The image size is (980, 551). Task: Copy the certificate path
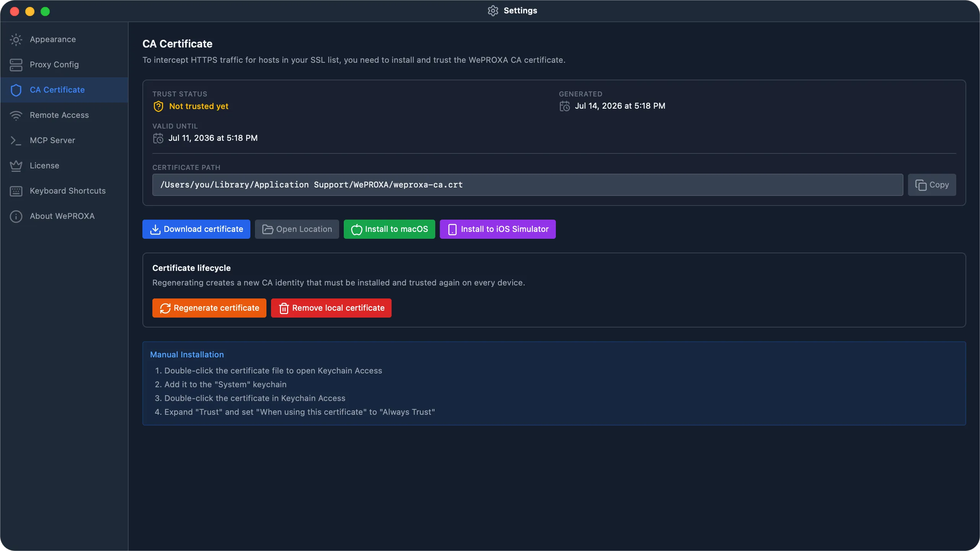[932, 185]
